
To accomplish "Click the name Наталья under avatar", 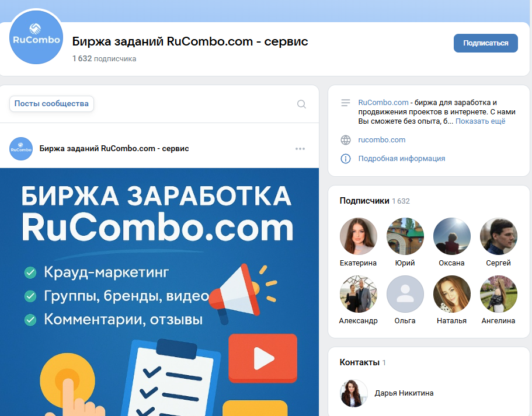I will coord(451,320).
